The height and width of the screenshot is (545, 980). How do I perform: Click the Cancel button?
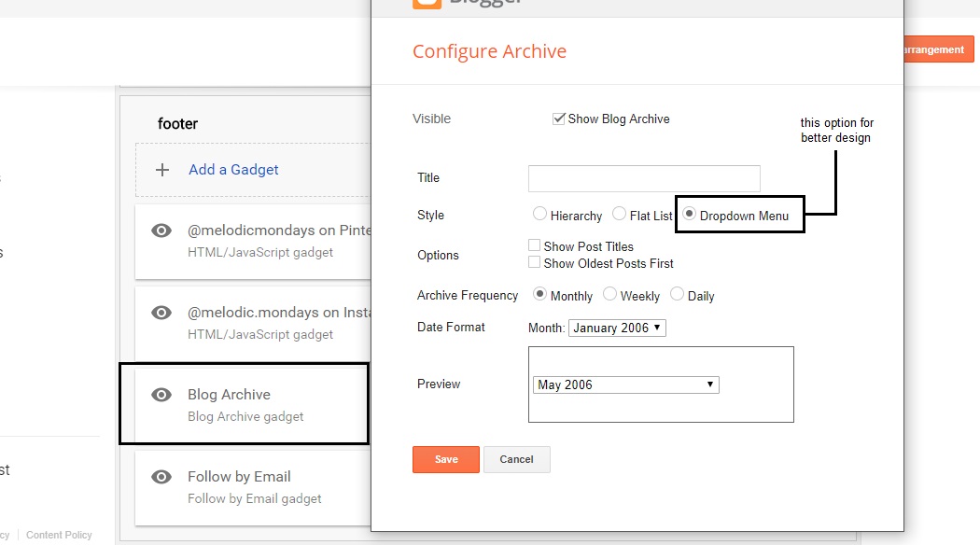(x=516, y=459)
